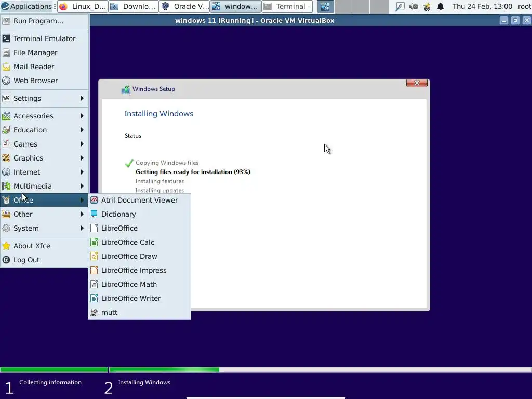Click the Installing features text
The image size is (532, 399).
pos(159,181)
